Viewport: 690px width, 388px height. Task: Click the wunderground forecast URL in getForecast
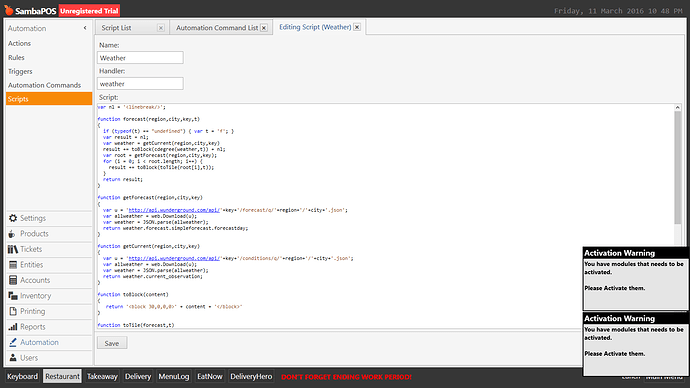(174, 210)
